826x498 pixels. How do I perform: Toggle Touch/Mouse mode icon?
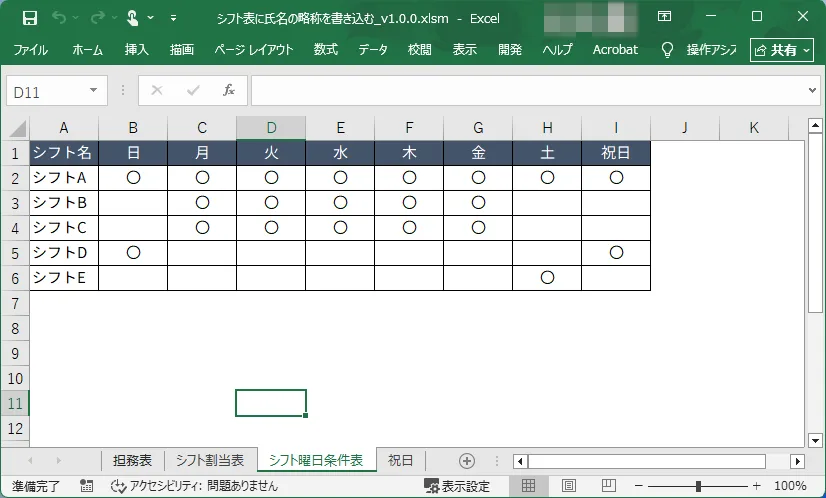[132, 18]
